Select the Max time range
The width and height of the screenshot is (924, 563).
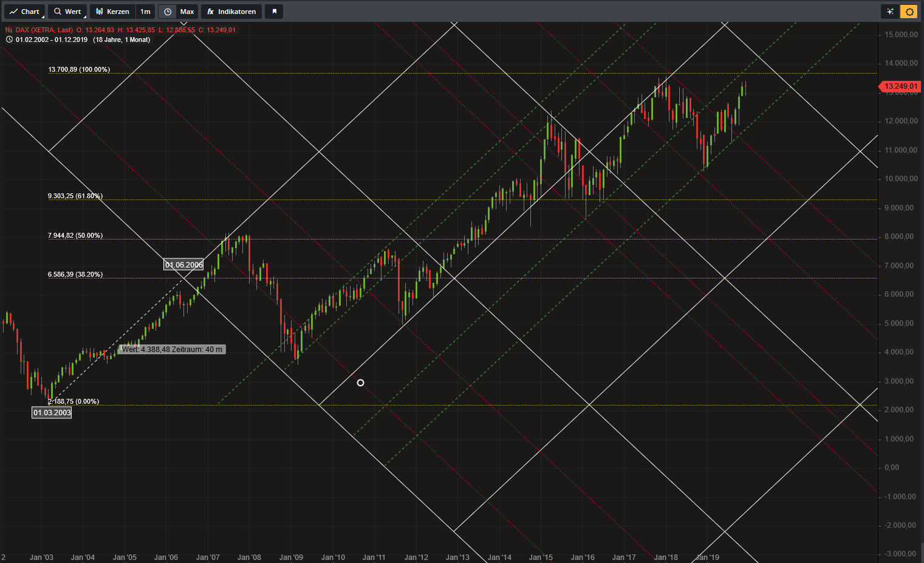click(x=187, y=12)
